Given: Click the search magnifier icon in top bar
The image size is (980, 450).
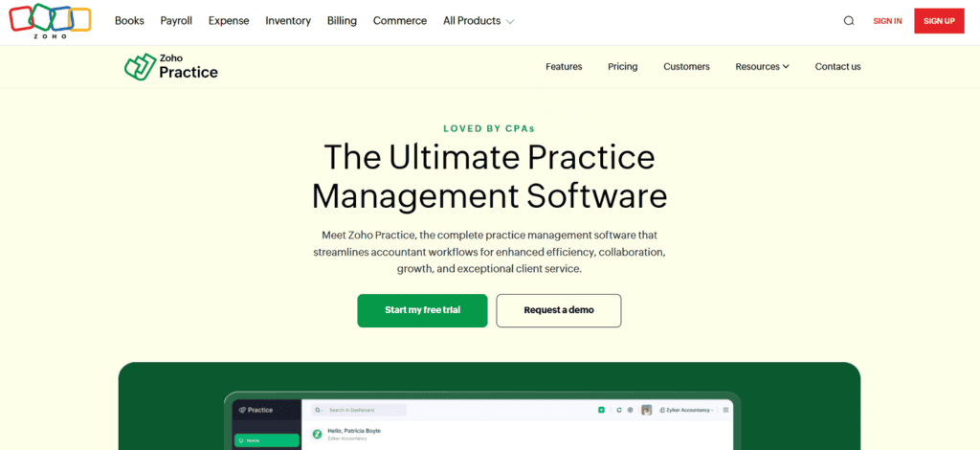Looking at the screenshot, I should click(848, 21).
